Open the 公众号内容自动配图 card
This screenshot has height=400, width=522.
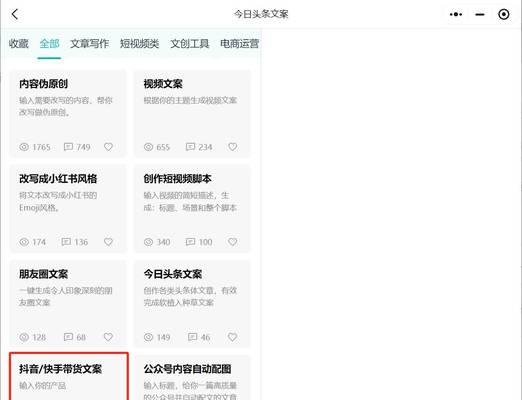tap(192, 378)
